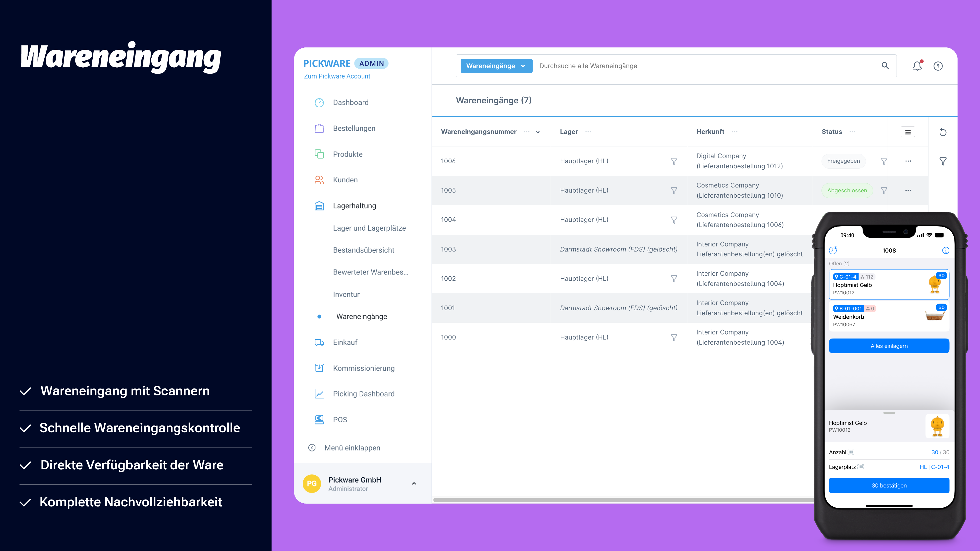Screen dimensions: 980x551
Task: Follow the Zum Pickware Account link
Action: [x=337, y=76]
